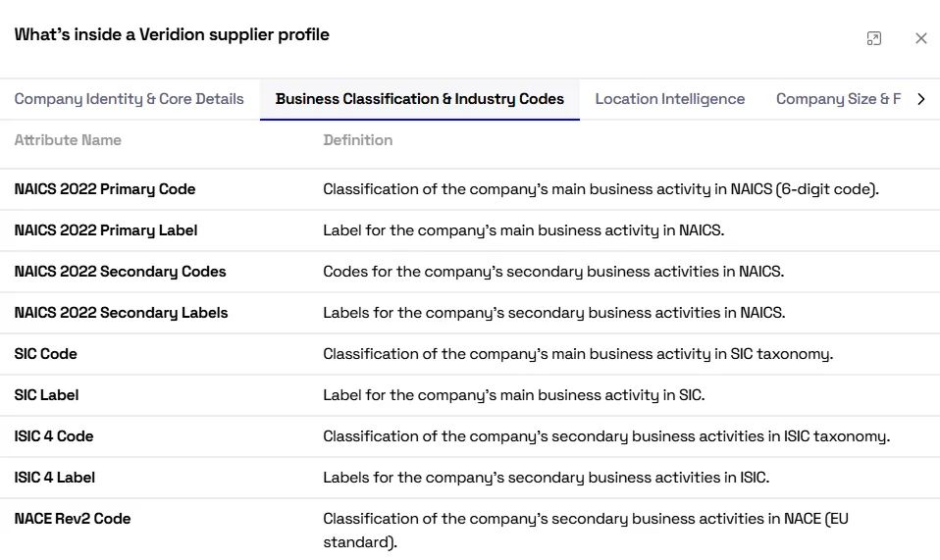Open the Location Intelligence tab
Image resolution: width=940 pixels, height=560 pixels.
(x=669, y=99)
